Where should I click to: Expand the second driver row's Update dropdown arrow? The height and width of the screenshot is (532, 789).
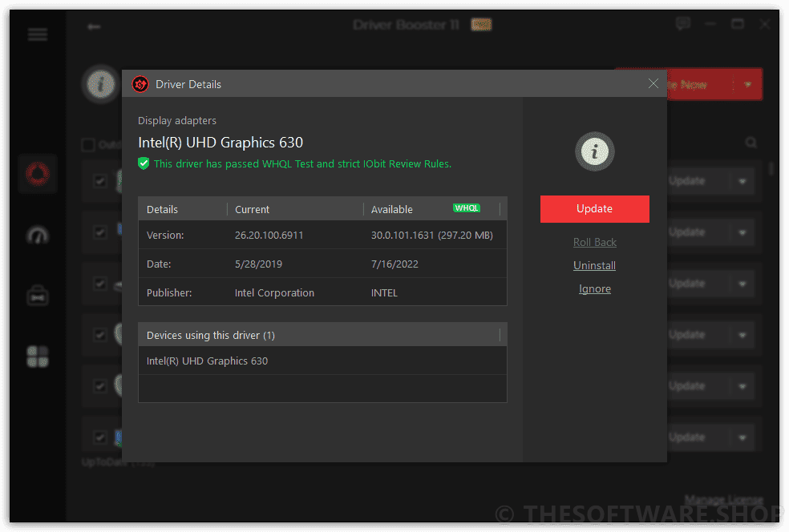[742, 232]
